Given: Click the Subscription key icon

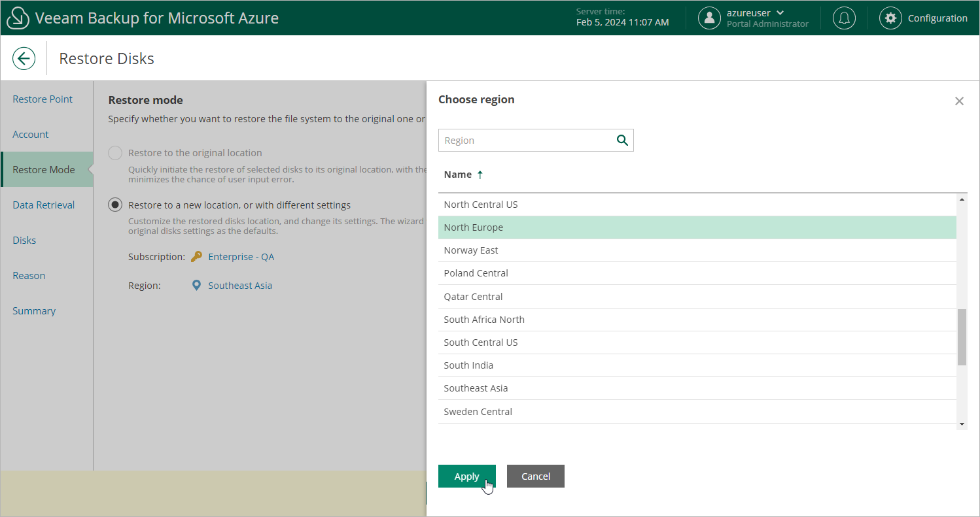Looking at the screenshot, I should pyautogui.click(x=196, y=257).
